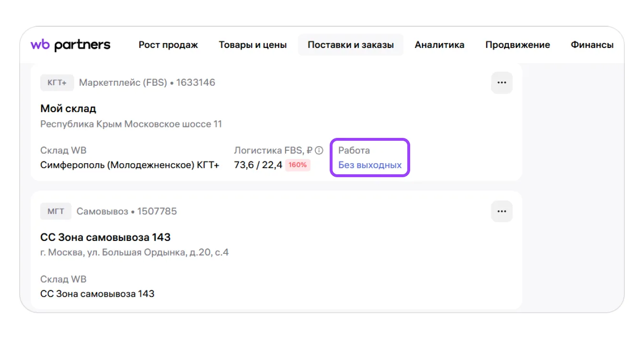The image size is (644, 339).
Task: Click info icon next to Логистика FBS
Action: [x=319, y=150]
